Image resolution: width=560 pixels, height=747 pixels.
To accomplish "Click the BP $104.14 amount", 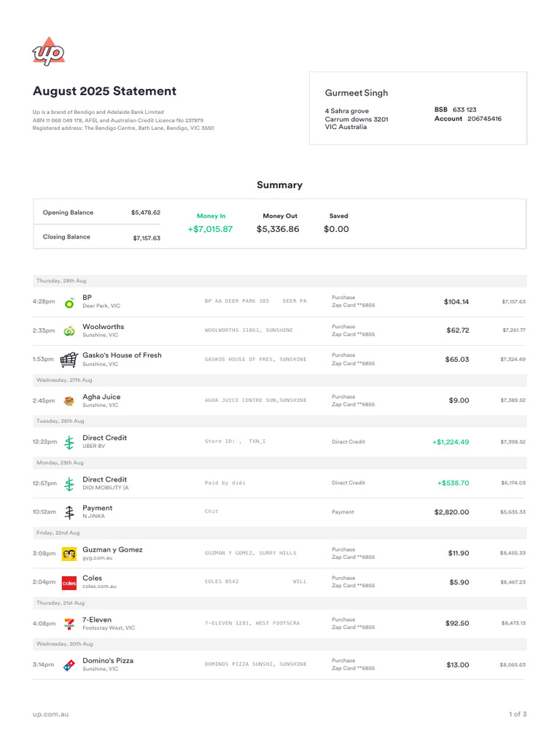I will [456, 302].
